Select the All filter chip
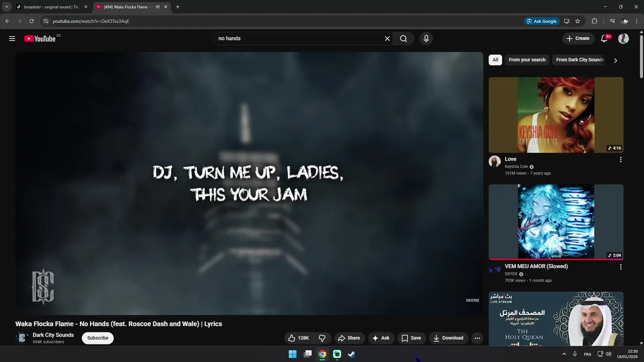Image resolution: width=644 pixels, height=362 pixels. tap(495, 60)
